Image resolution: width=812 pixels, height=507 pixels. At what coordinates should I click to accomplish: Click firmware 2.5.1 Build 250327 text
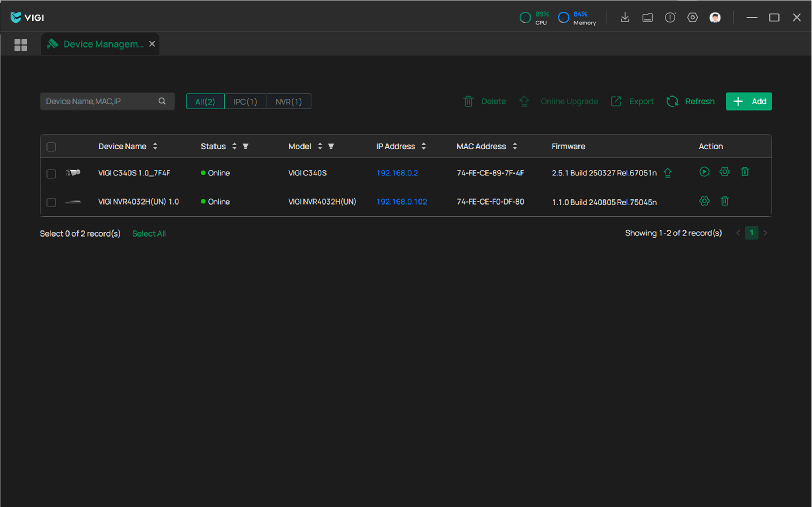[x=604, y=173]
